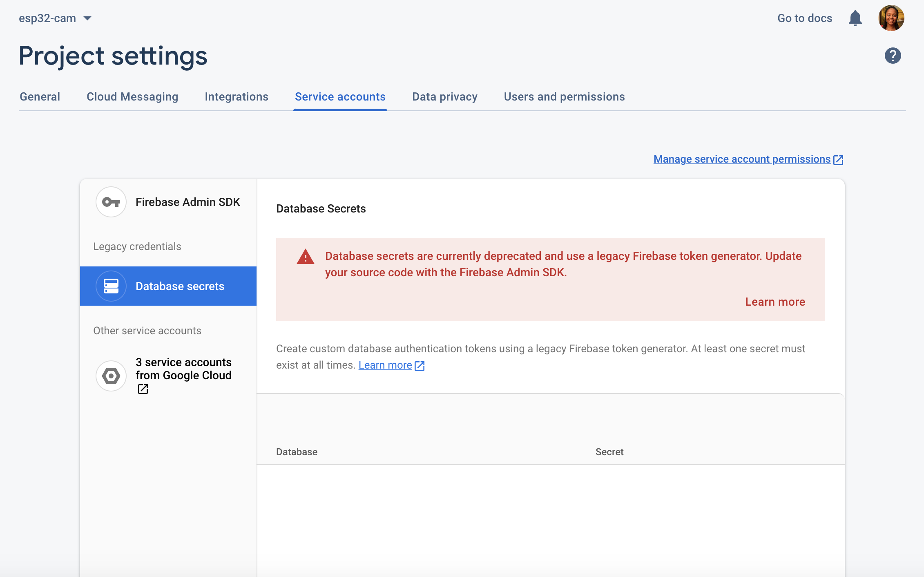Open the user profile avatar
Image resolution: width=924 pixels, height=577 pixels.
[891, 18]
